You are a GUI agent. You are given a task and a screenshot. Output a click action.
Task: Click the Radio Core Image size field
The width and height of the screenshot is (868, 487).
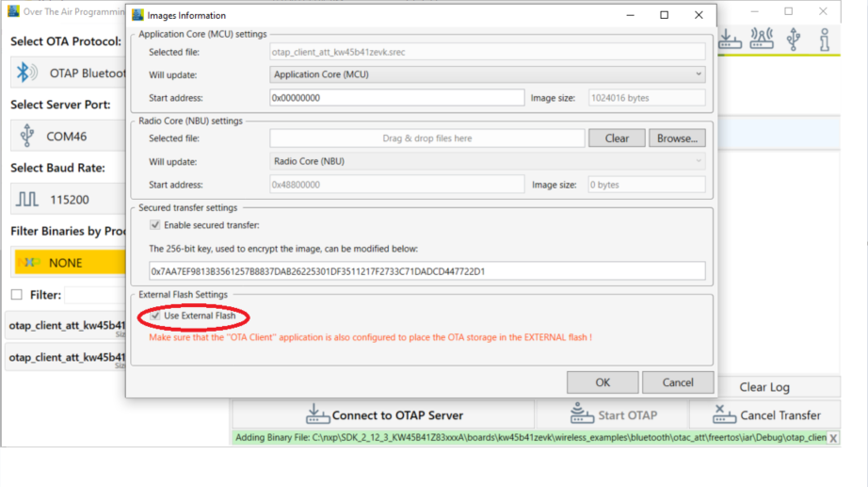point(647,185)
